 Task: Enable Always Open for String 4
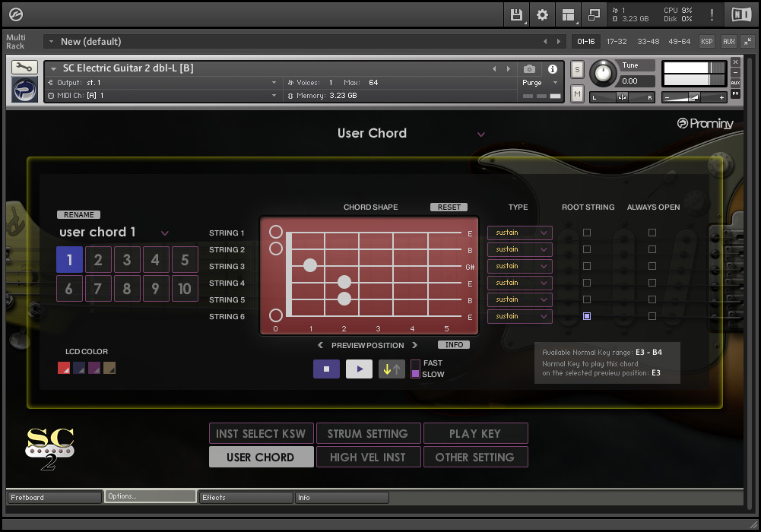(652, 283)
